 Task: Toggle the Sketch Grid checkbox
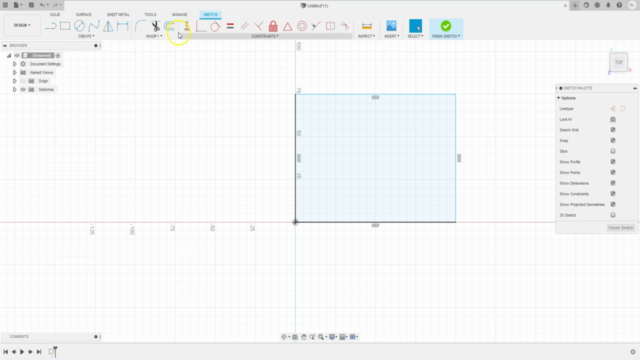click(613, 130)
